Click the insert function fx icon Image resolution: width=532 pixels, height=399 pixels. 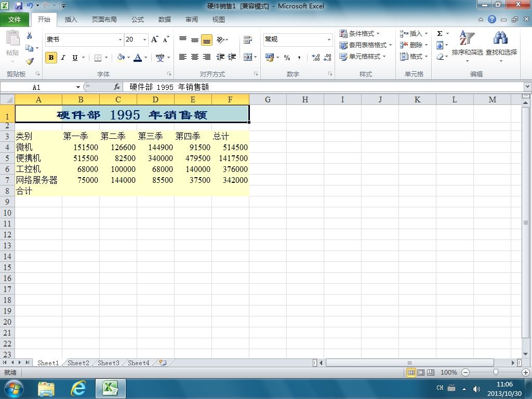coord(117,87)
